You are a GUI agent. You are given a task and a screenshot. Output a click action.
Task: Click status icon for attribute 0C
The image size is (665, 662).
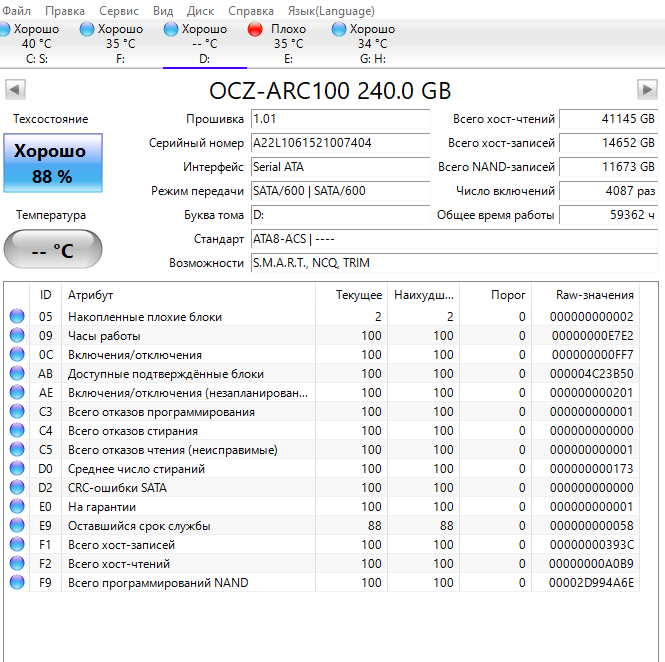17,355
